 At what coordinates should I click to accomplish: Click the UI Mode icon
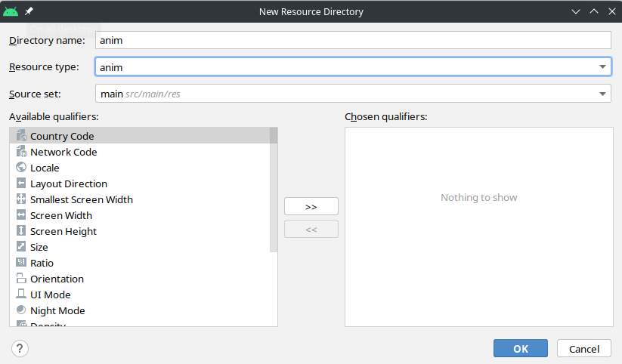(x=21, y=295)
